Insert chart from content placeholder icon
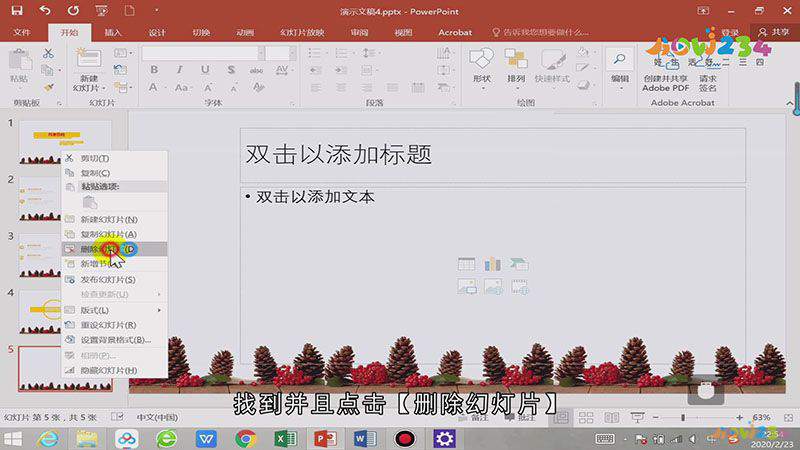This screenshot has width=800, height=450. tap(493, 264)
